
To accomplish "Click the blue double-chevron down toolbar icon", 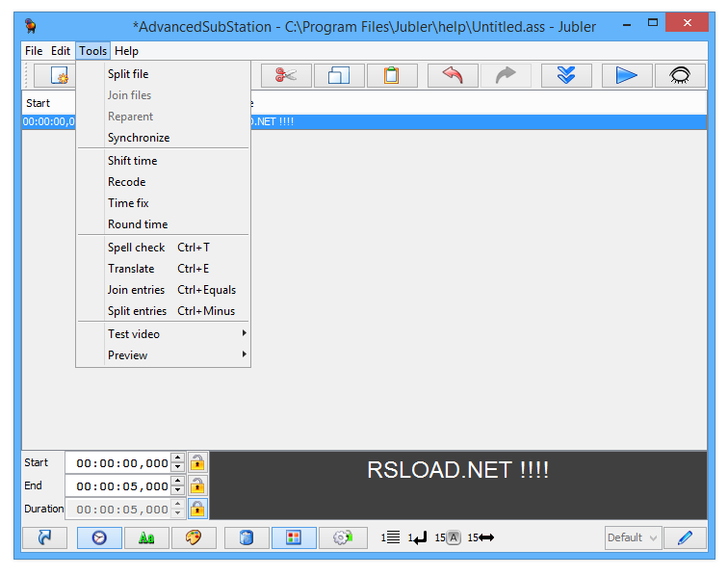I will click(x=566, y=75).
